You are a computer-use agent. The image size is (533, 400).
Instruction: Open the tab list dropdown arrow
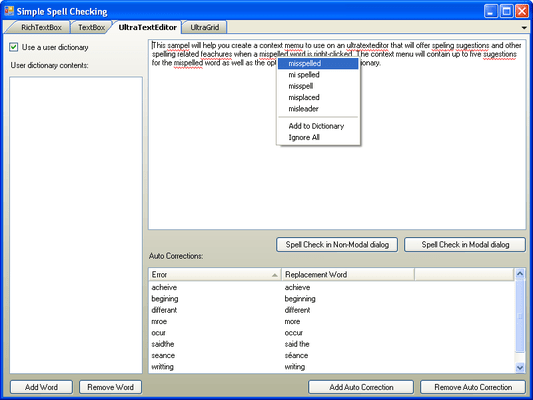pos(524,28)
